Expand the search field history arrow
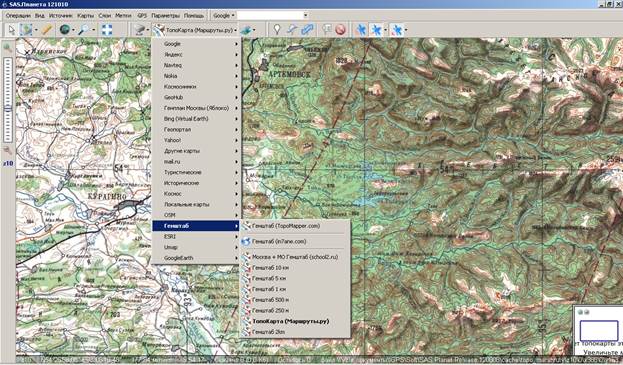 coord(306,15)
